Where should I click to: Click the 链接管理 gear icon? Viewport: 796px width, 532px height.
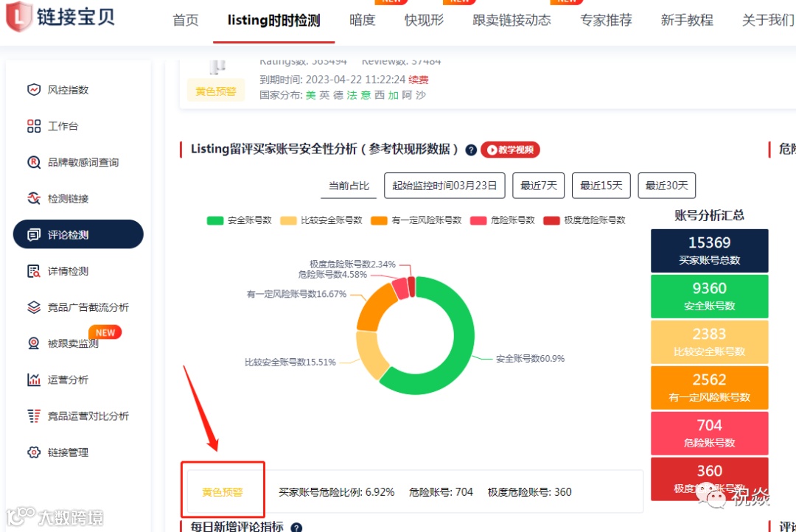[x=33, y=452]
